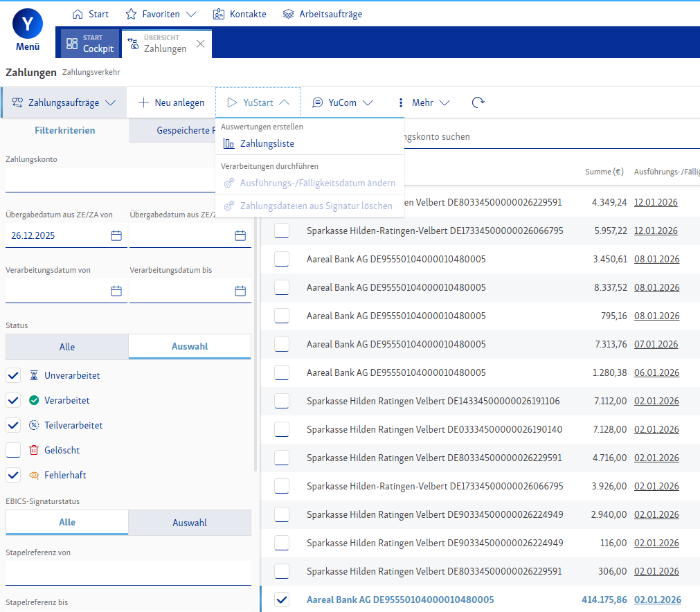The width and height of the screenshot is (700, 612).
Task: Switch to the Cockpit tab
Action: (x=91, y=44)
